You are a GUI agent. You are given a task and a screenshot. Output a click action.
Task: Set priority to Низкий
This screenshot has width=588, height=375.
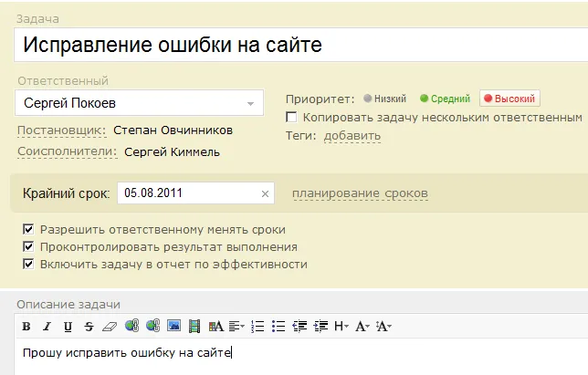(x=384, y=99)
